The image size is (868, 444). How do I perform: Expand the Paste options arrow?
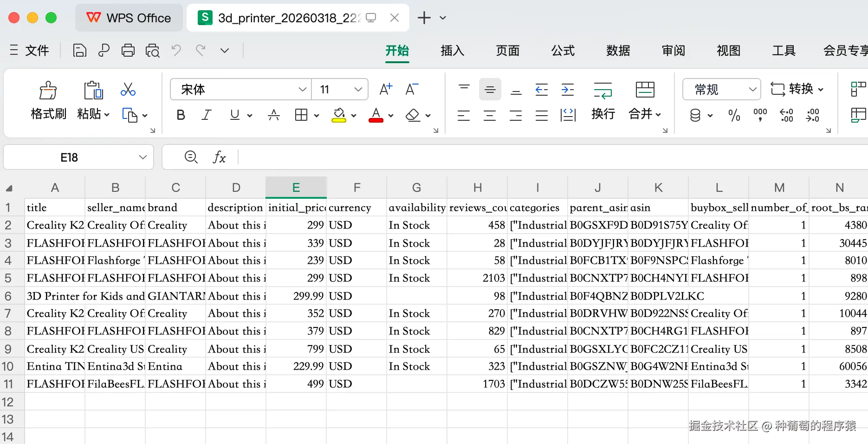tap(107, 115)
